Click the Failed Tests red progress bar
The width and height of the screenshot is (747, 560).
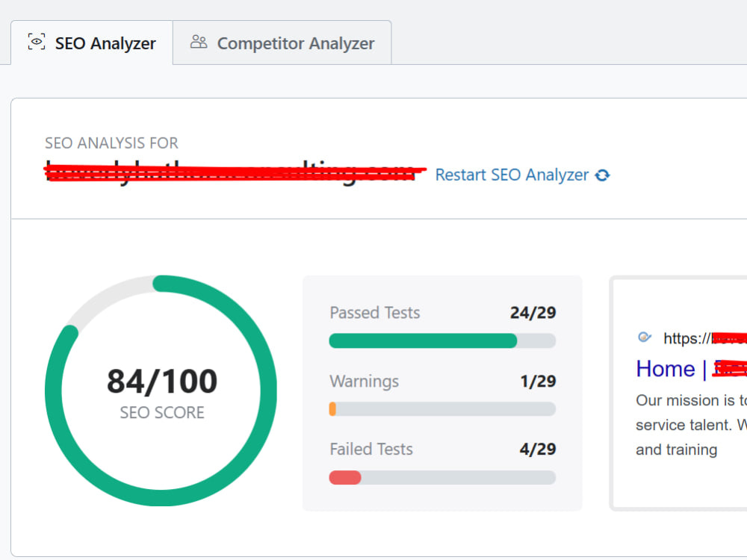tap(442, 478)
